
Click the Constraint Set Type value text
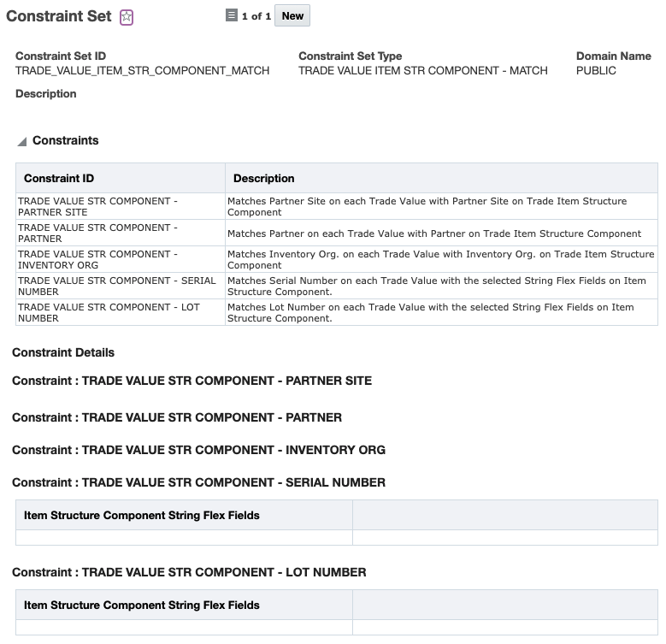[422, 70]
